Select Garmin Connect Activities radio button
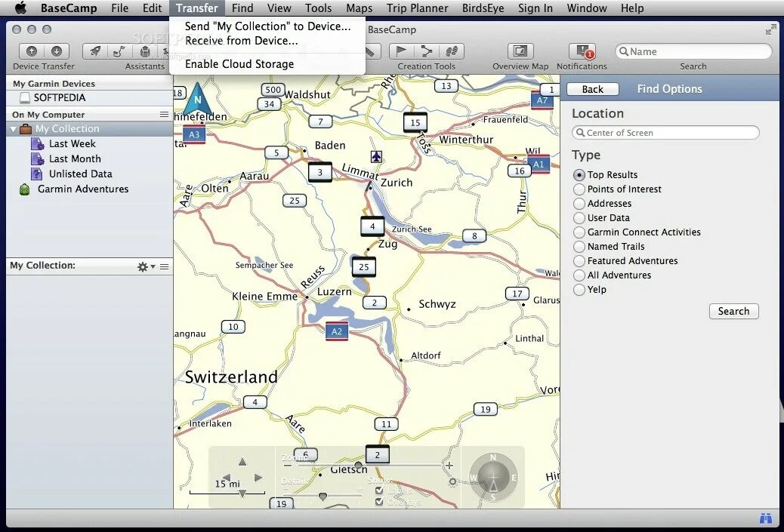784x532 pixels. (579, 232)
